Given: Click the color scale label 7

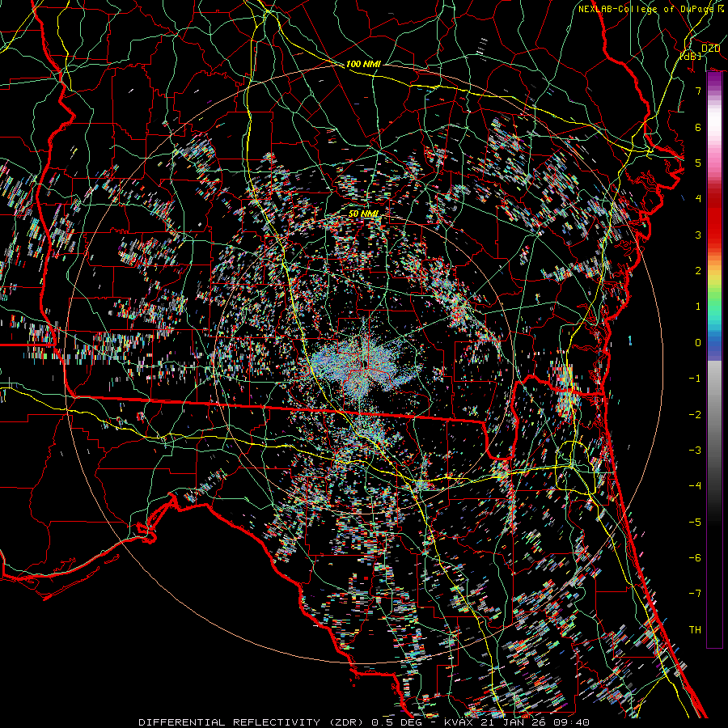Looking at the screenshot, I should click(698, 91).
